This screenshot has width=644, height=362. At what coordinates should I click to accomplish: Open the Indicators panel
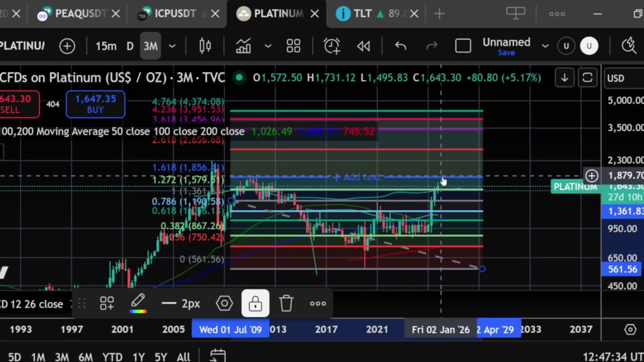point(244,46)
